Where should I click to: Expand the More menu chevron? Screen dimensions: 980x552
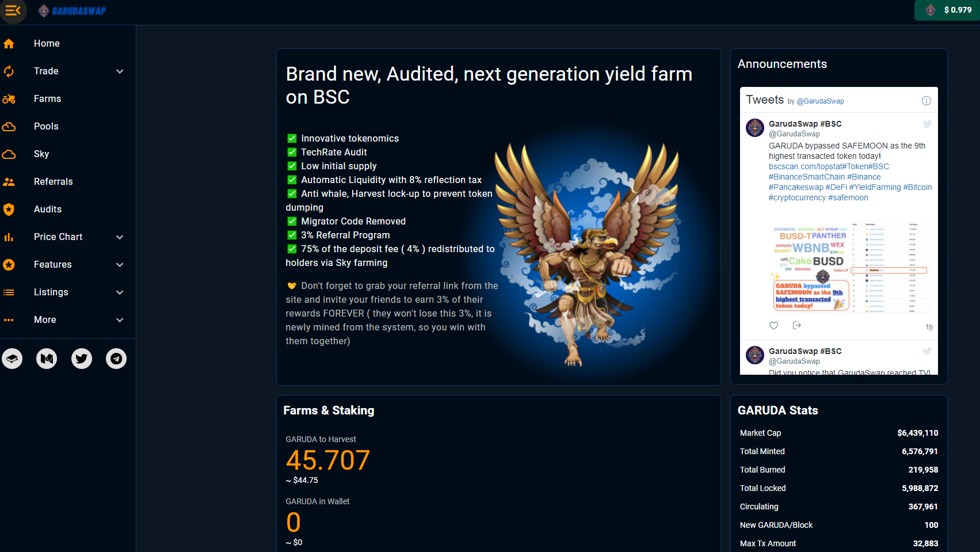coord(120,320)
